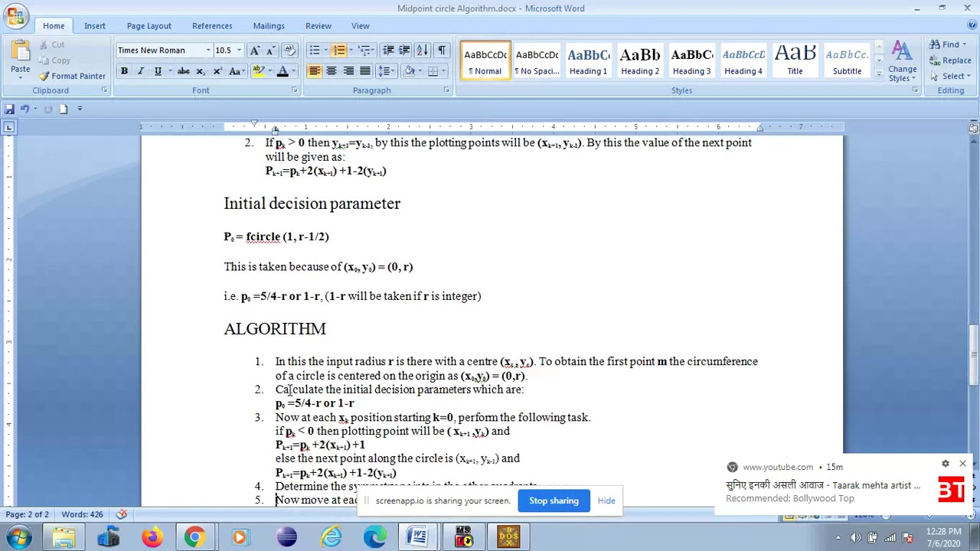Switch to the Page Layout tab
Screen dimensions: 980x551
149,26
